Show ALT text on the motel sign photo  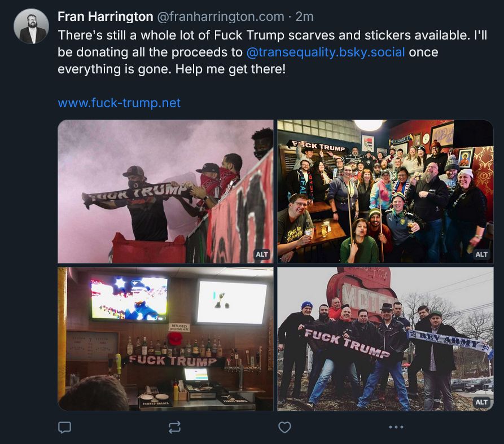point(481,402)
